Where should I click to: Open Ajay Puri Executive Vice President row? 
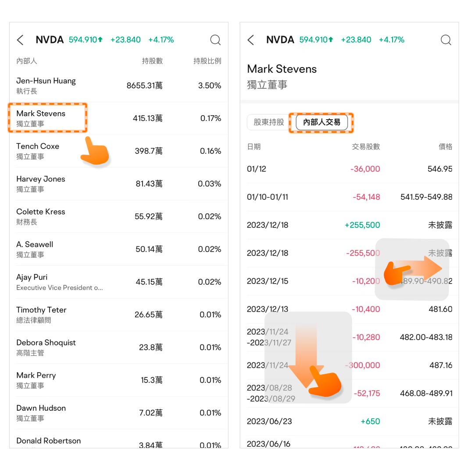[118, 282]
